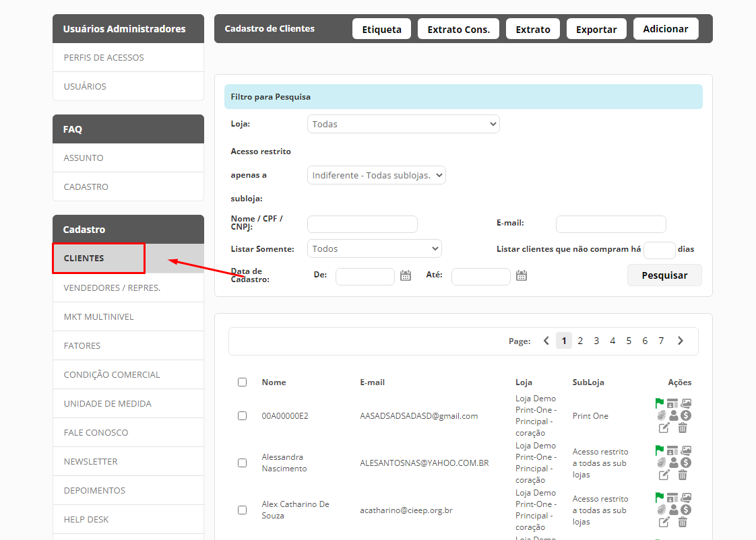Open FALE CONOSCO menu item
756x540 pixels.
click(x=128, y=432)
